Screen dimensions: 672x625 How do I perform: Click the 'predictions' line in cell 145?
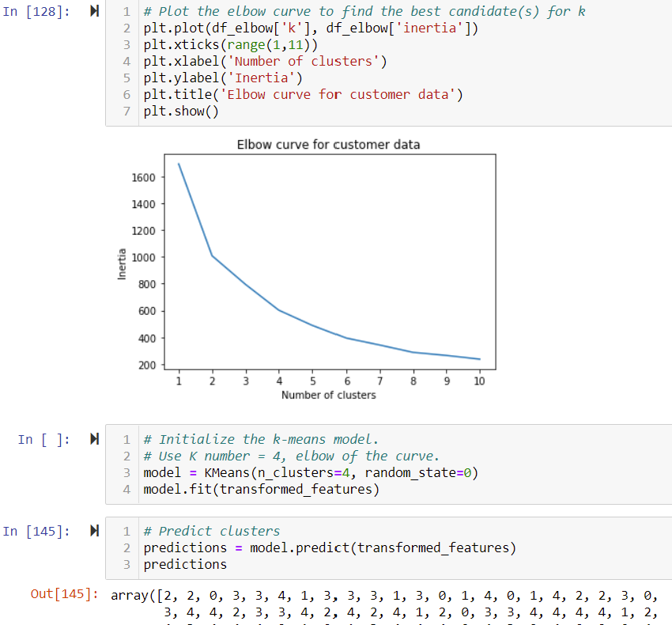coord(185,565)
